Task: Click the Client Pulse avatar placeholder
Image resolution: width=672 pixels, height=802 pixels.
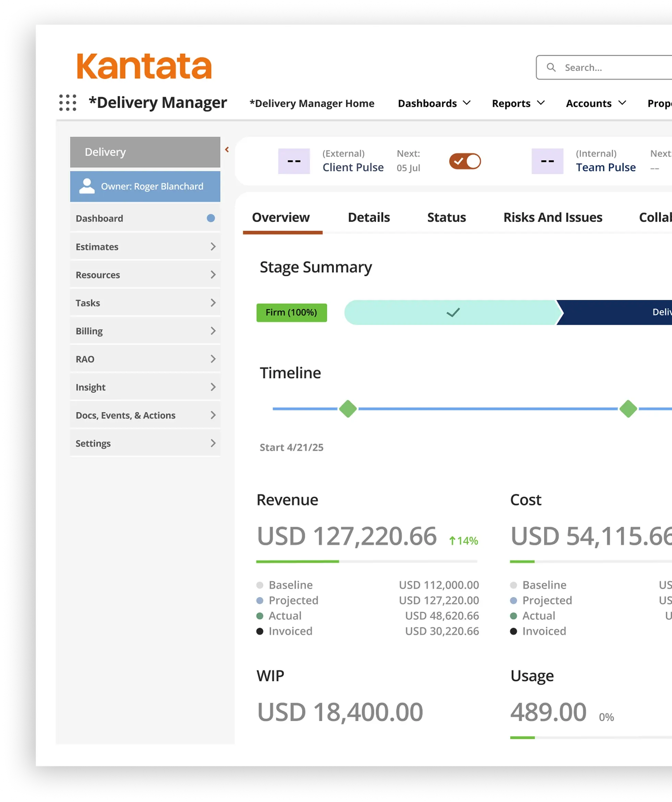Action: (x=293, y=161)
